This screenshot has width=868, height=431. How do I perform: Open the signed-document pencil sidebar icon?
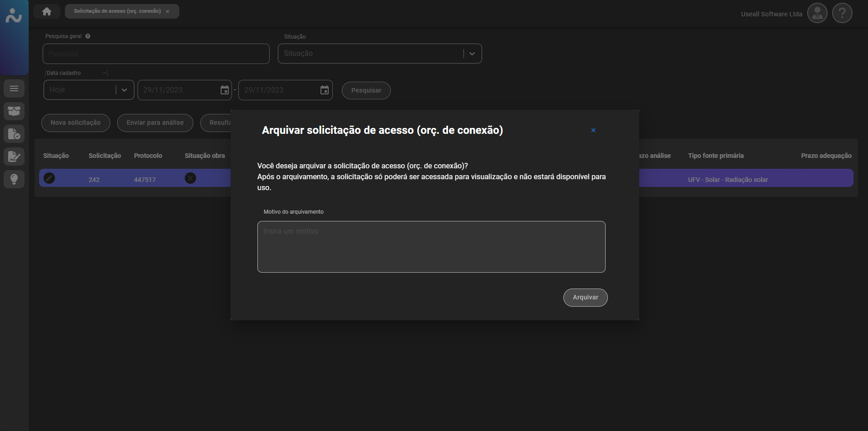(x=14, y=157)
